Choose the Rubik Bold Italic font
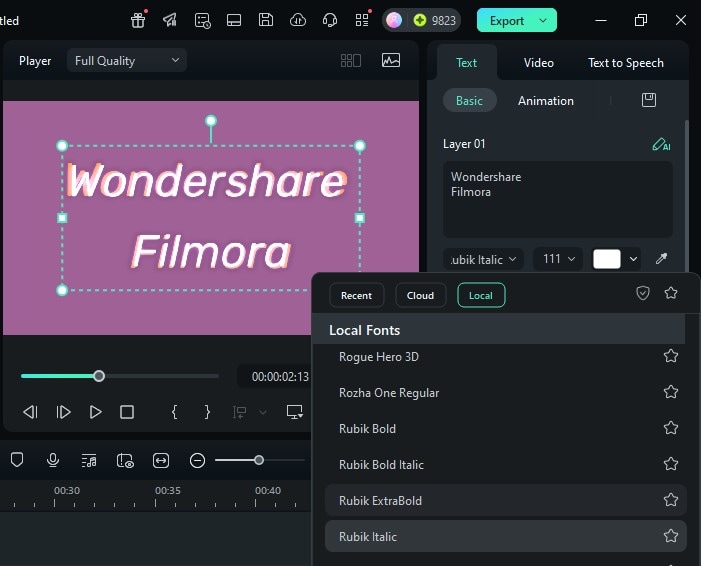The height and width of the screenshot is (566, 701). (506, 465)
